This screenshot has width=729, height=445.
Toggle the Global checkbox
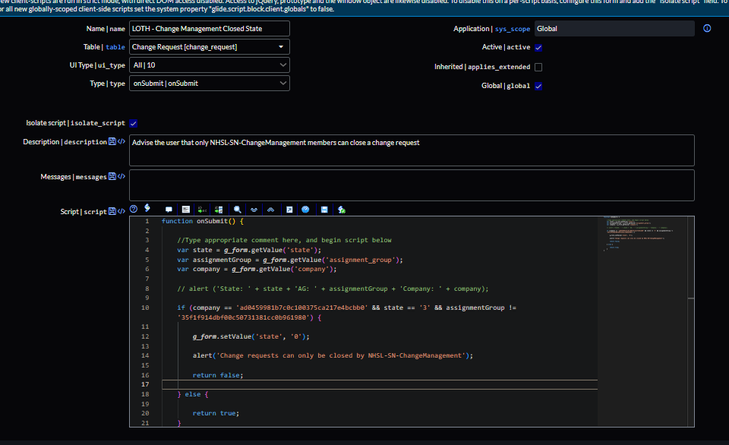click(538, 86)
